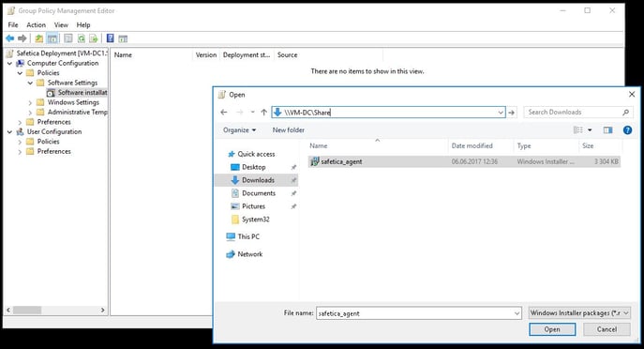Collapse the User Configuration node
The height and width of the screenshot is (349, 644).
[x=9, y=132]
